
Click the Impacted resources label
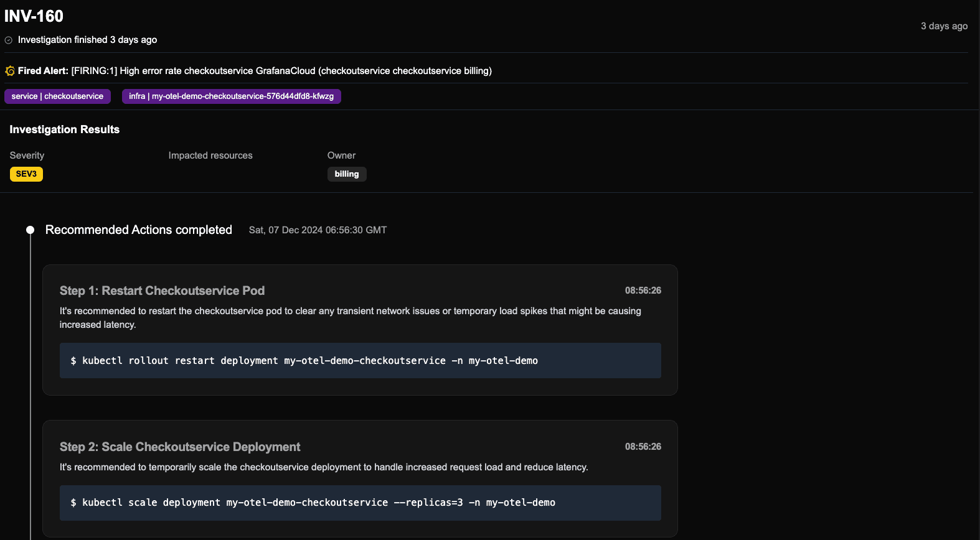[x=210, y=156]
